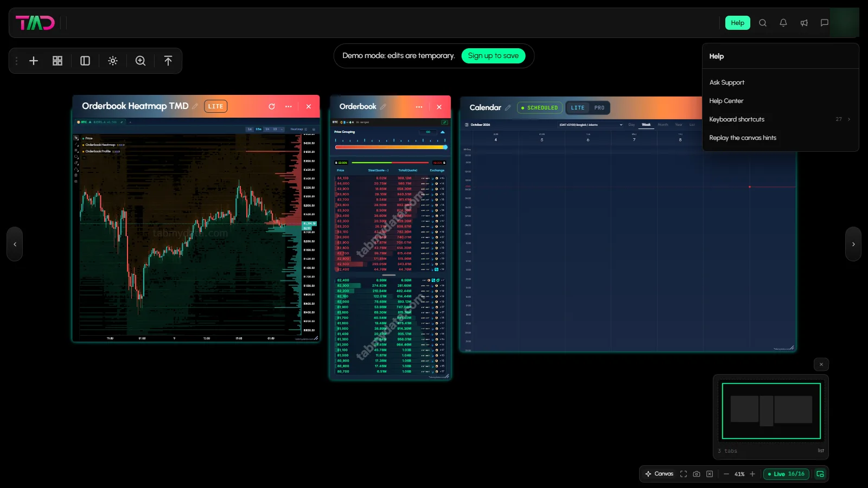
Task: Go to the previous canvas page
Action: 15,244
